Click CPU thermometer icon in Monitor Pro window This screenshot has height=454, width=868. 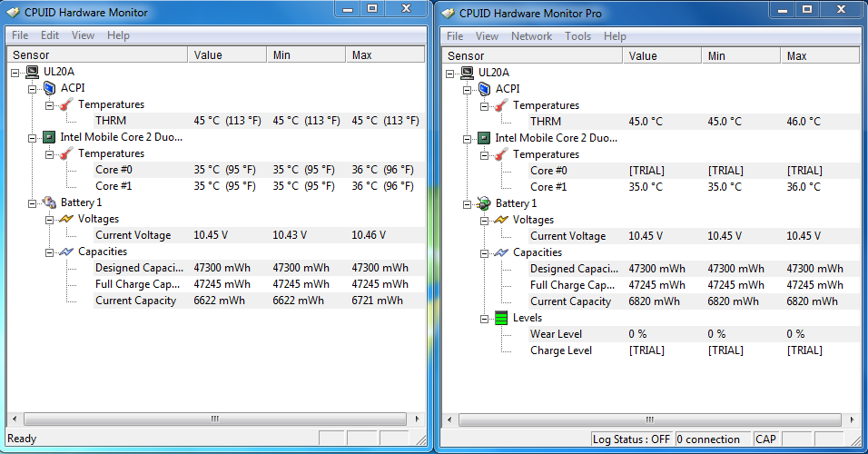(501, 154)
